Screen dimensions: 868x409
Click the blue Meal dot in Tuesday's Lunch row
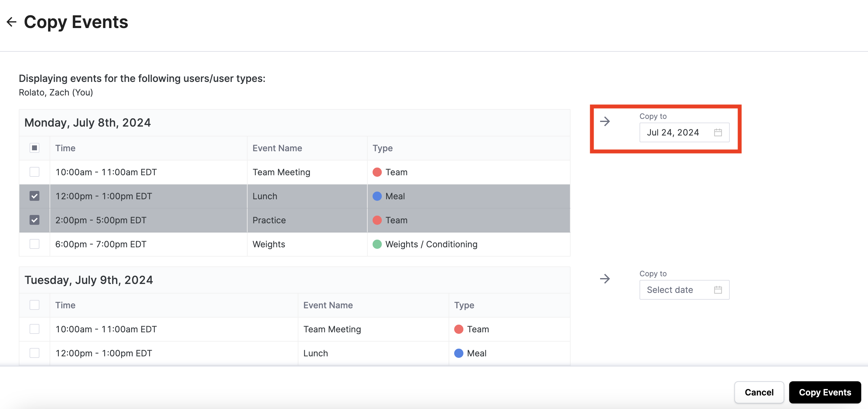458,353
